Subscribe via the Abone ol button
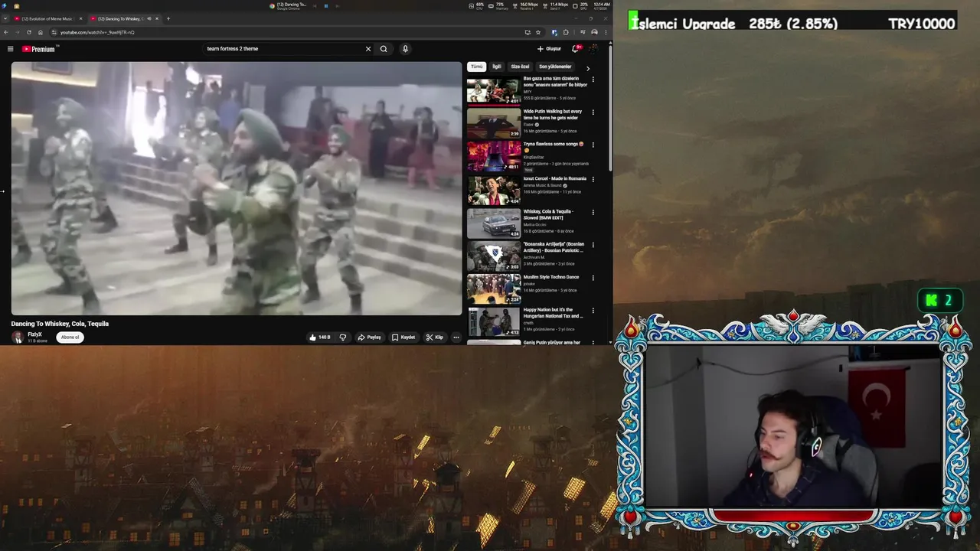The image size is (980, 551). pyautogui.click(x=70, y=337)
